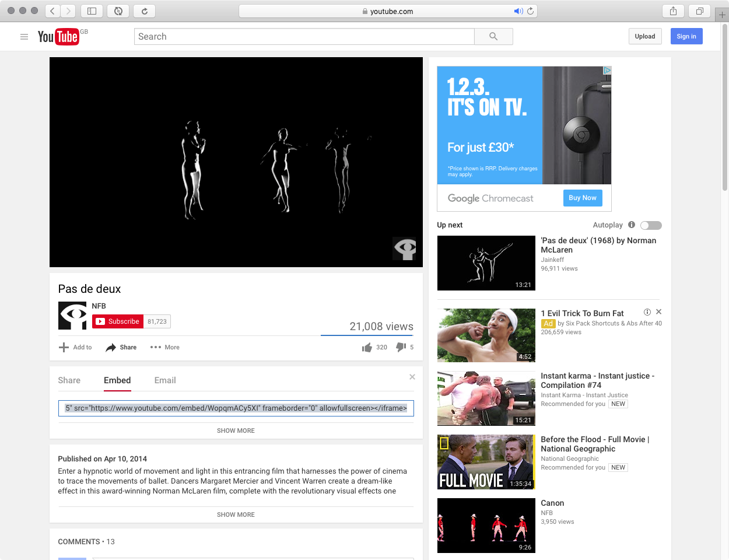Open the 1:35:34 Before the Flood thumbnail
729x560 pixels.
click(486, 462)
